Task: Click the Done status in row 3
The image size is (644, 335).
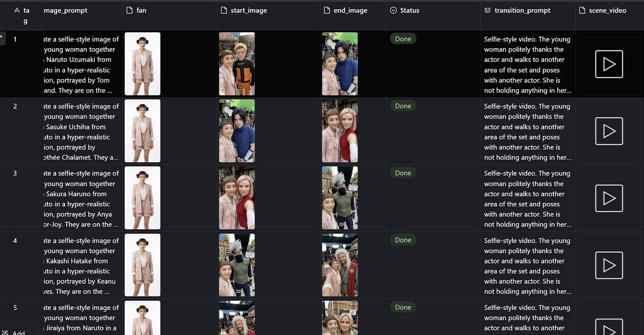Action: [403, 173]
